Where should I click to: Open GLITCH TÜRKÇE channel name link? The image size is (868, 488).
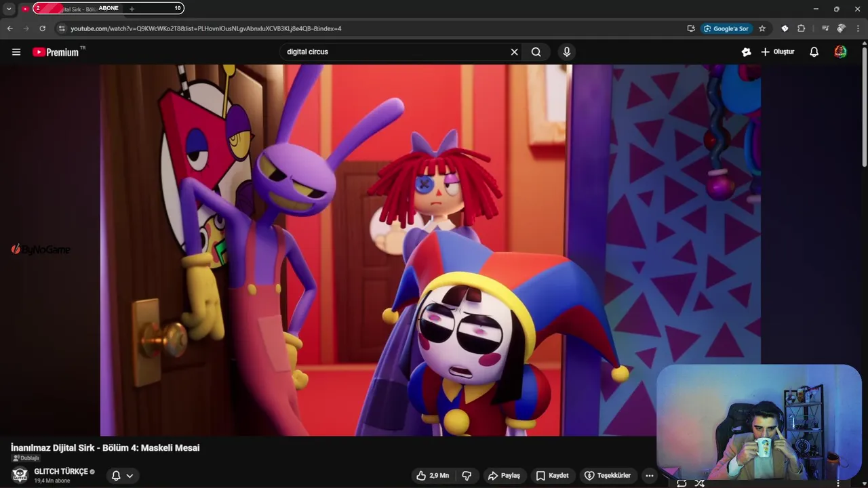pos(61,472)
